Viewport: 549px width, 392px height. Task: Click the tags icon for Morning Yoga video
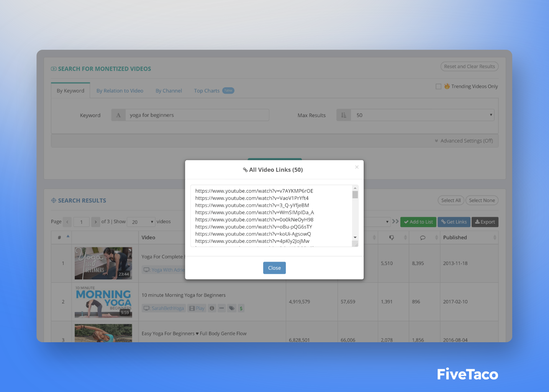[231, 308]
